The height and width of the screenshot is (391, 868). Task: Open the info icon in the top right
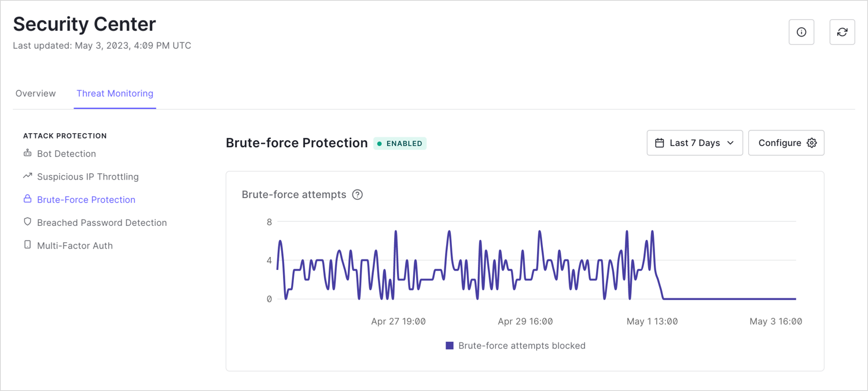click(801, 32)
